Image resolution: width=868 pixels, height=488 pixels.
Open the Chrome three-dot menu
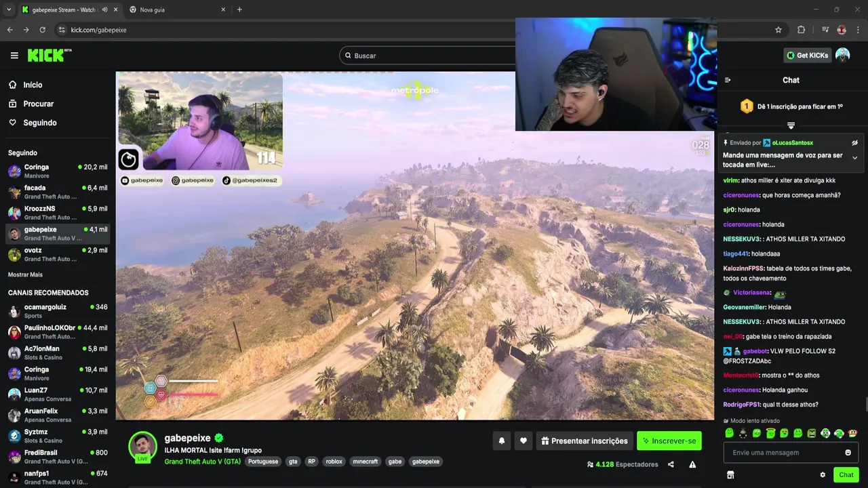(x=857, y=30)
